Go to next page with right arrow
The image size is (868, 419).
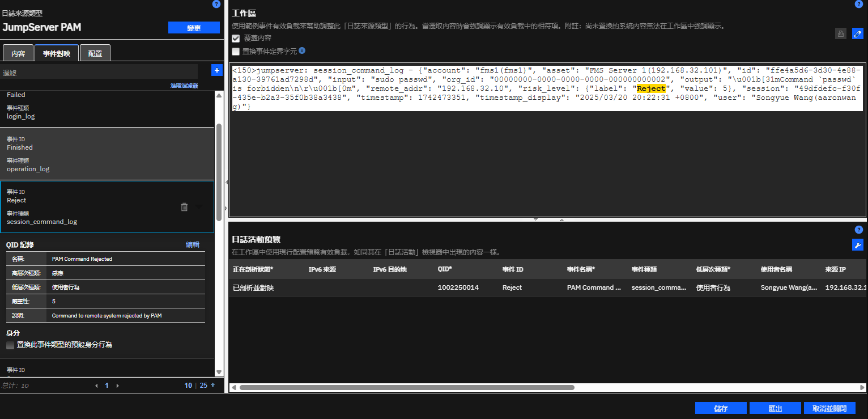117,386
